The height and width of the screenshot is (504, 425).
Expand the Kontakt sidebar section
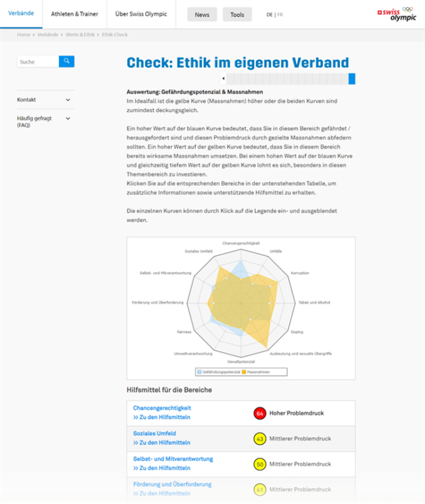pos(46,99)
